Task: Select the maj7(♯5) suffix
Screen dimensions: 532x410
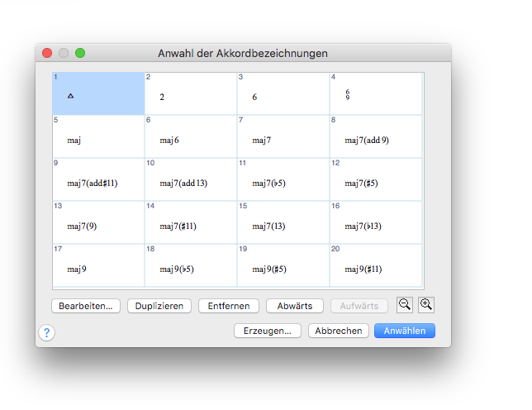Action: 376,179
